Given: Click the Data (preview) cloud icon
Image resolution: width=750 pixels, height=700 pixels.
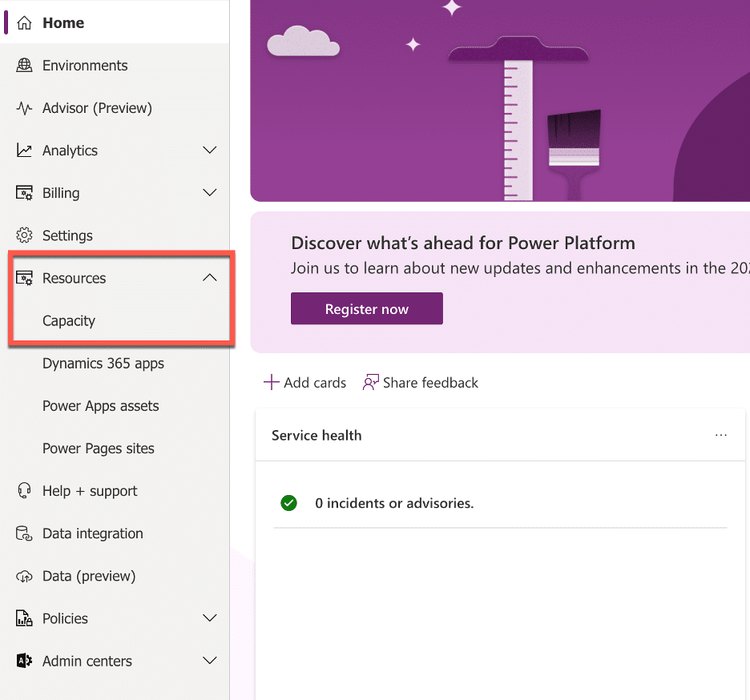Looking at the screenshot, I should coord(24,576).
